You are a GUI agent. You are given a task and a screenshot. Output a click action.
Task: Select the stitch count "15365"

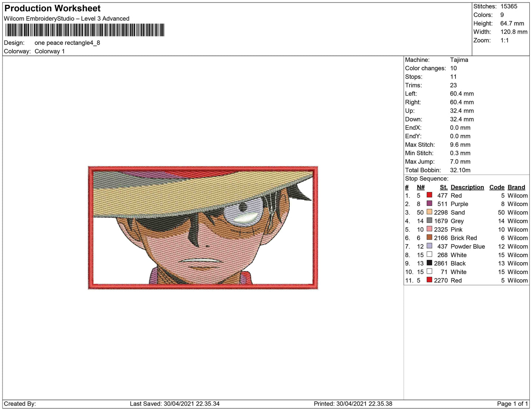click(509, 6)
